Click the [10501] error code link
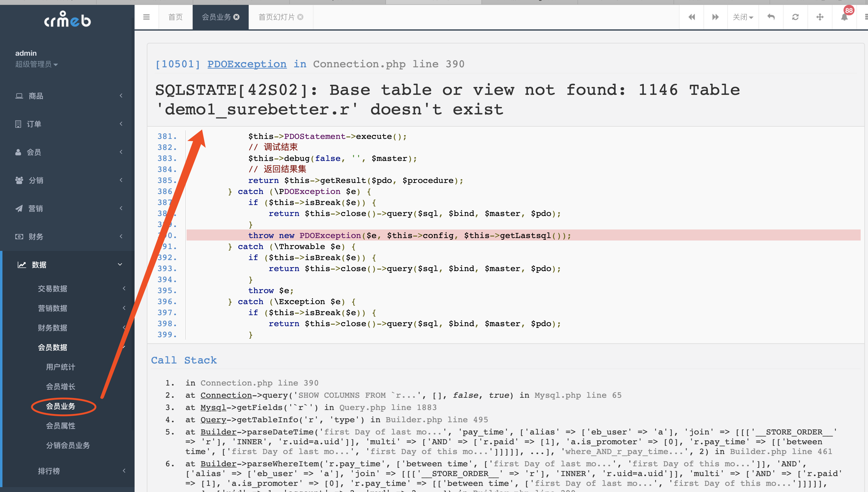The width and height of the screenshot is (868, 492). point(178,64)
